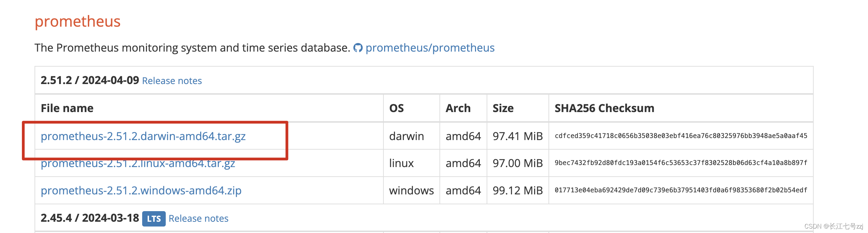
Task: Open Release notes for version 2.51.2
Action: (x=172, y=81)
